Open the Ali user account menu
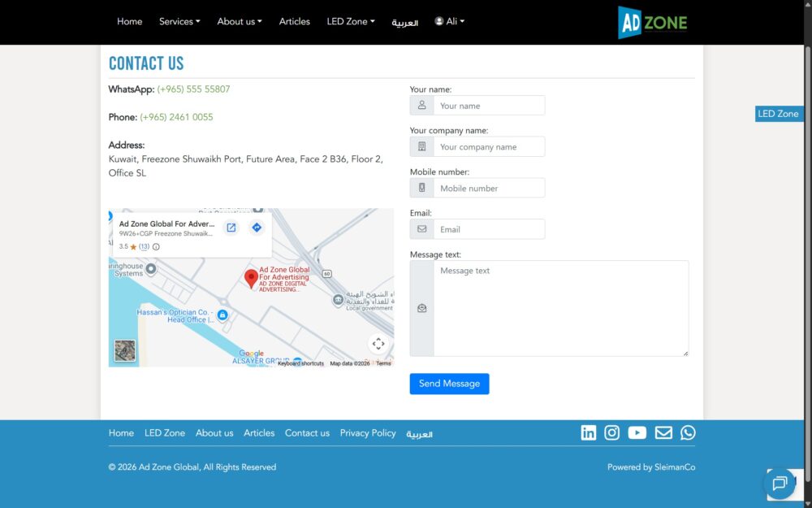The width and height of the screenshot is (812, 508). click(450, 21)
